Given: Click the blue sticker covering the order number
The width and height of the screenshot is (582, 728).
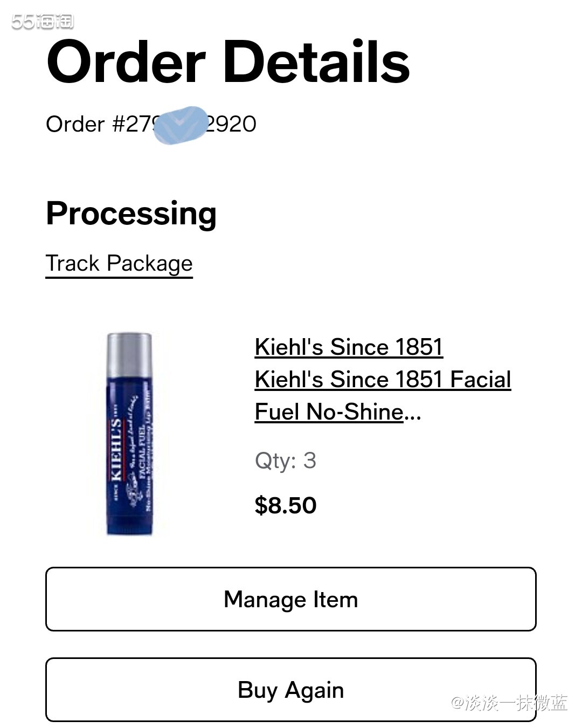Looking at the screenshot, I should [x=181, y=125].
